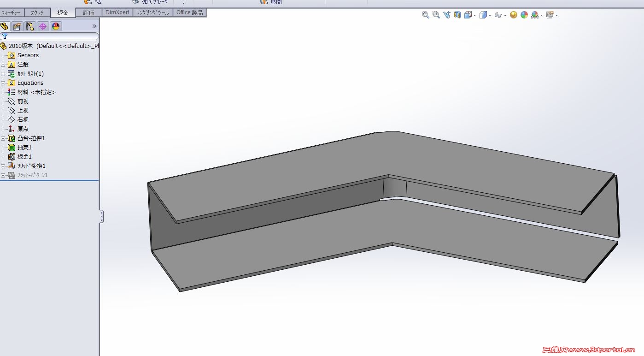Click the 原点 origin icon
Image resolution: width=644 pixels, height=356 pixels.
tap(12, 129)
